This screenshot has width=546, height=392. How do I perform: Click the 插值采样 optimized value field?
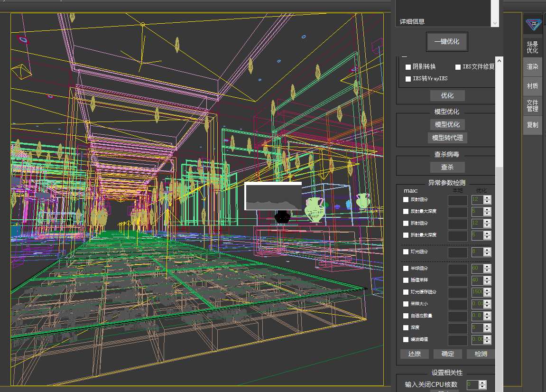click(x=477, y=280)
